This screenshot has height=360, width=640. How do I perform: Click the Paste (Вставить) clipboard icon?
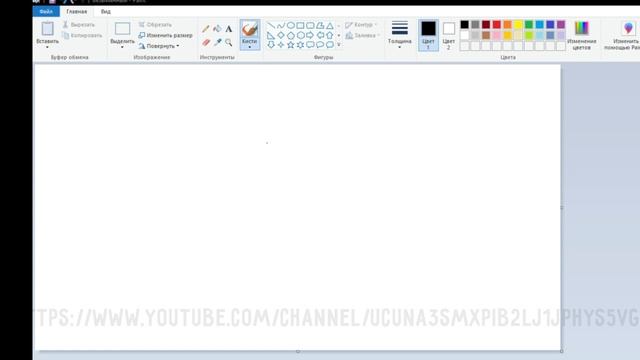pyautogui.click(x=47, y=29)
